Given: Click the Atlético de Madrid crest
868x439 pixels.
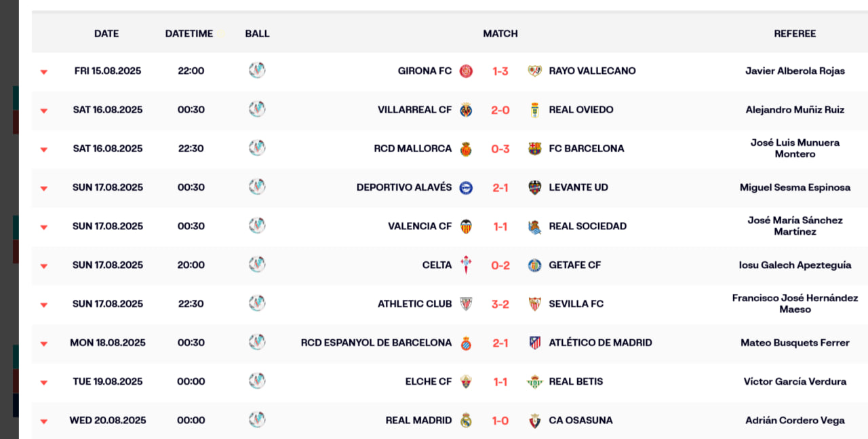Looking at the screenshot, I should [535, 343].
